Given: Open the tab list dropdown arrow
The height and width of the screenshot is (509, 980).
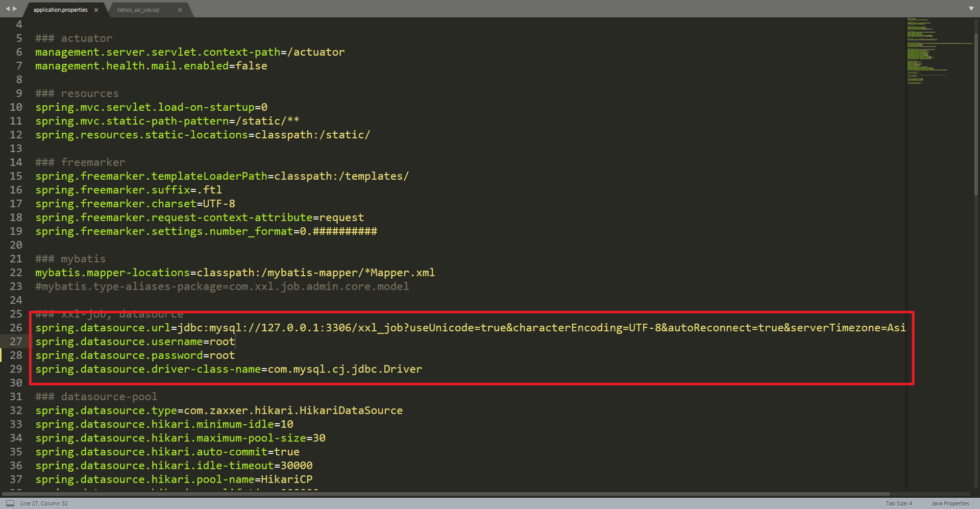Looking at the screenshot, I should click(x=971, y=9).
